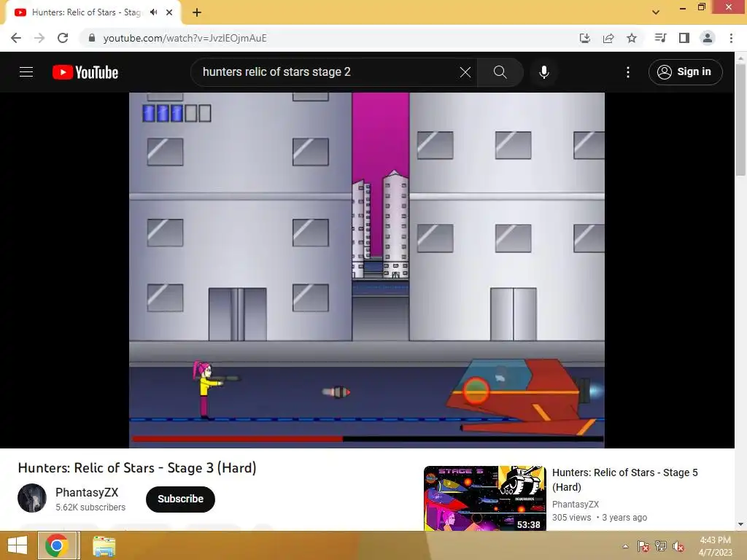Open PhantasyZX channel avatar
This screenshot has height=560, width=747.
(x=32, y=498)
